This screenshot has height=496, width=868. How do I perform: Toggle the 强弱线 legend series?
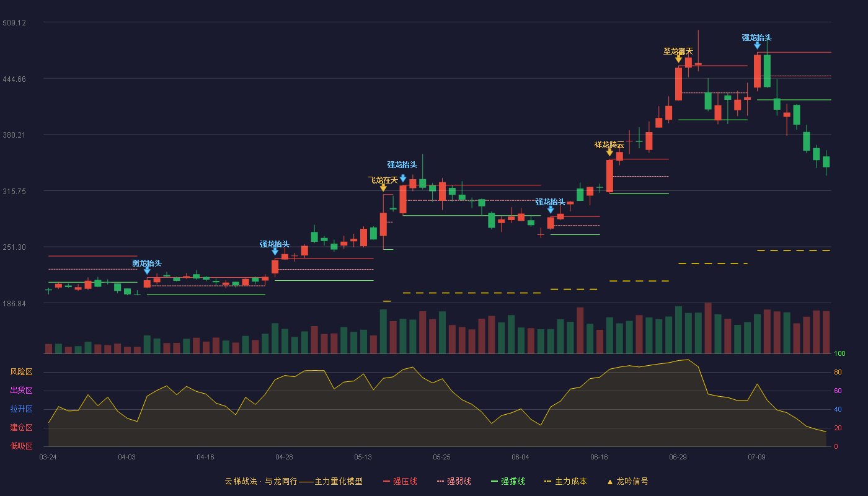[x=454, y=481]
